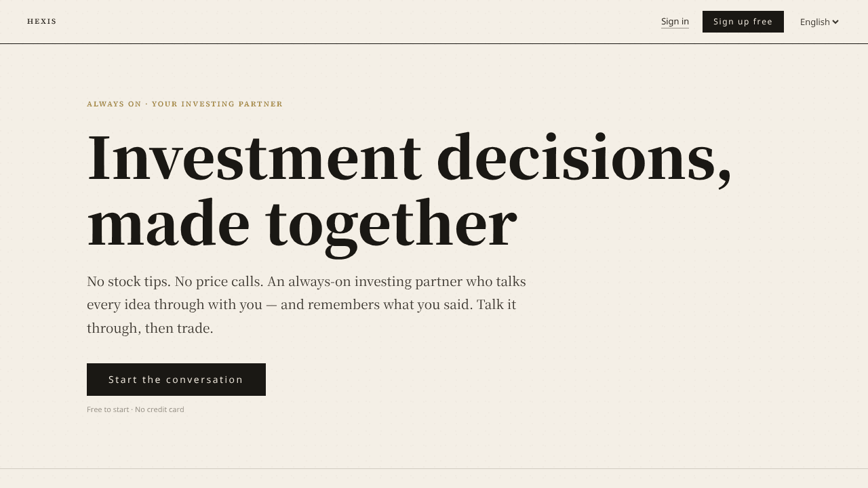Click the 'ALWAYS ON' gold label text
The width and height of the screenshot is (868, 488).
click(x=114, y=104)
